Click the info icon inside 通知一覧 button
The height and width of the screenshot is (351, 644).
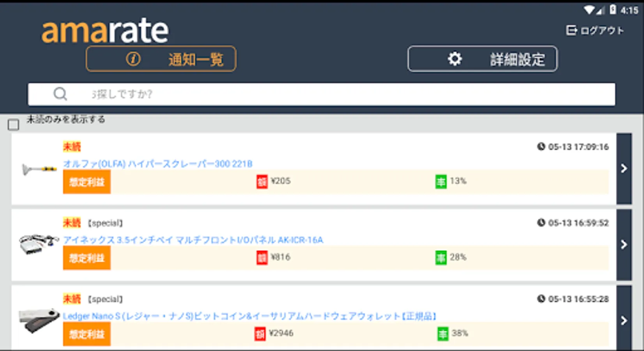(133, 59)
